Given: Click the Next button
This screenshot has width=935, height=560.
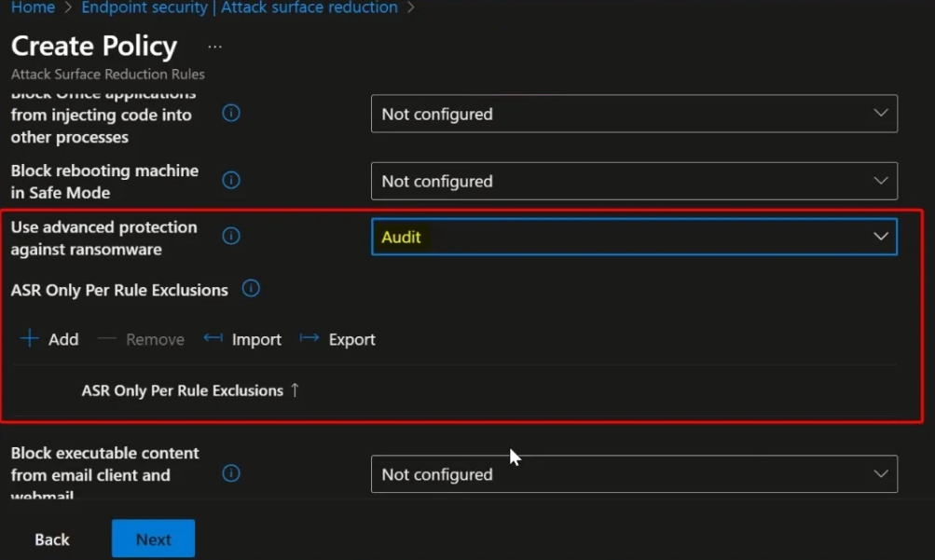Looking at the screenshot, I should click(153, 540).
